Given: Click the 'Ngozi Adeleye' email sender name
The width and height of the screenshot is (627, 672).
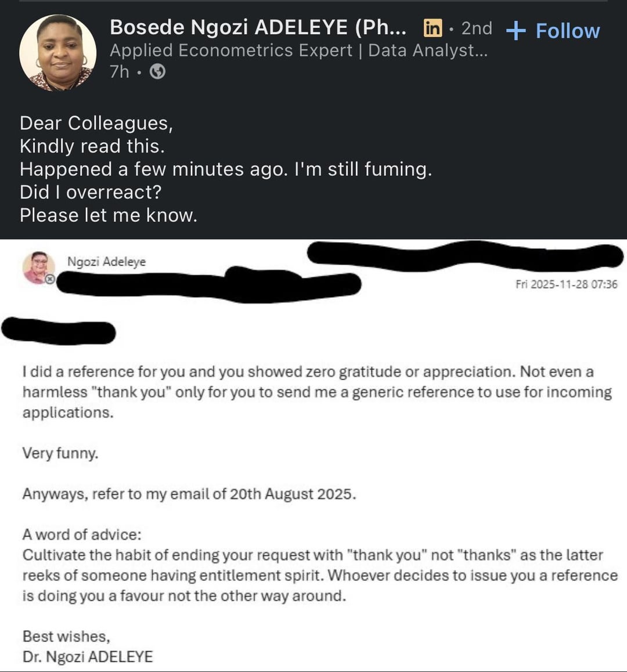Looking at the screenshot, I should (x=106, y=262).
